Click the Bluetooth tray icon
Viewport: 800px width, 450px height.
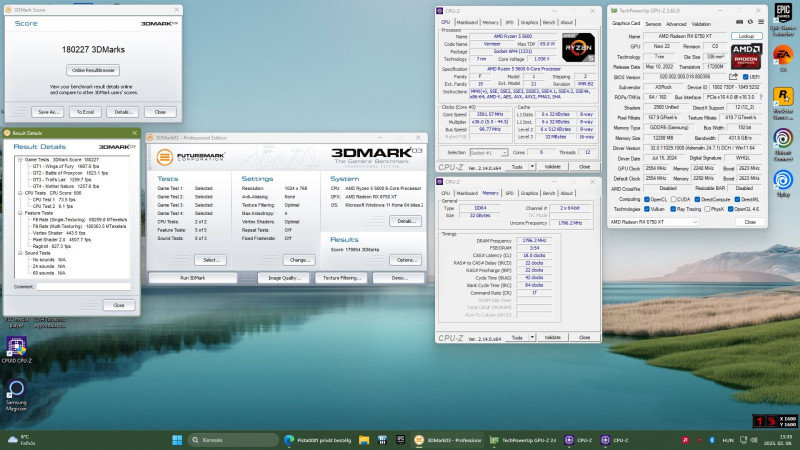pyautogui.click(x=712, y=440)
